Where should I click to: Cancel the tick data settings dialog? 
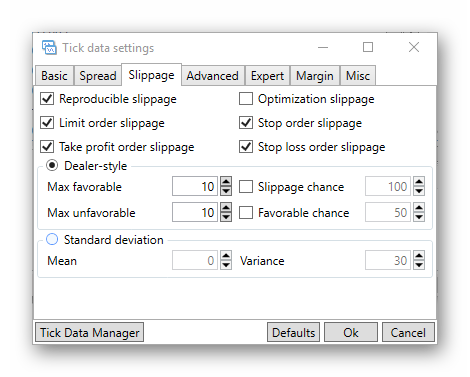click(408, 332)
